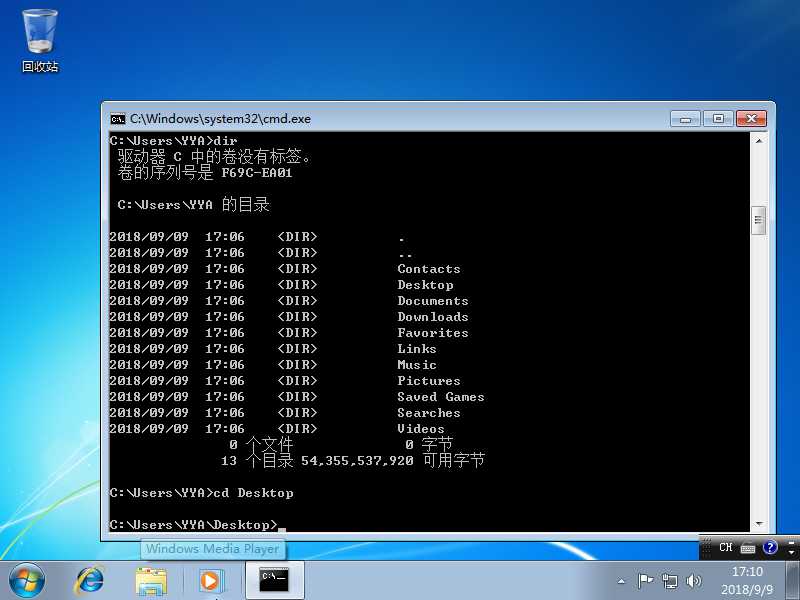Image resolution: width=800 pixels, height=600 pixels.
Task: Click the cmd vertical scrollbar thumb
Action: 759,220
